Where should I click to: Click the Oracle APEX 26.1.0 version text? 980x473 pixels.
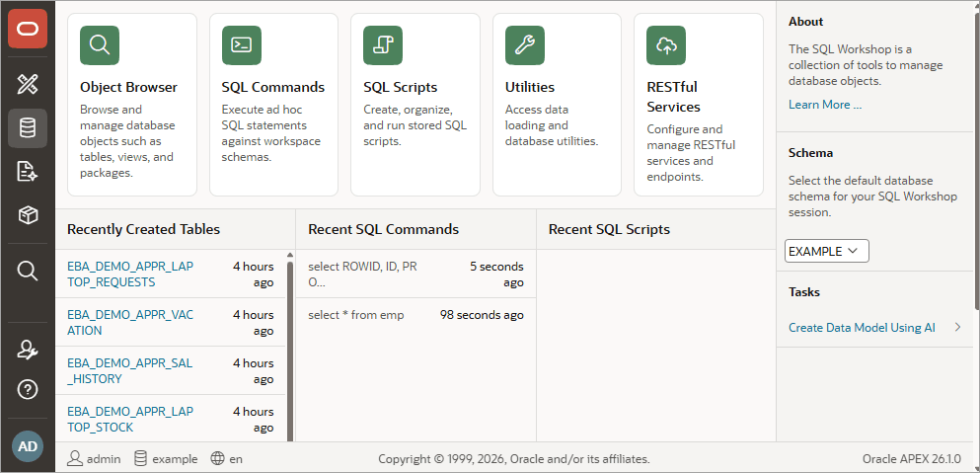(x=912, y=458)
